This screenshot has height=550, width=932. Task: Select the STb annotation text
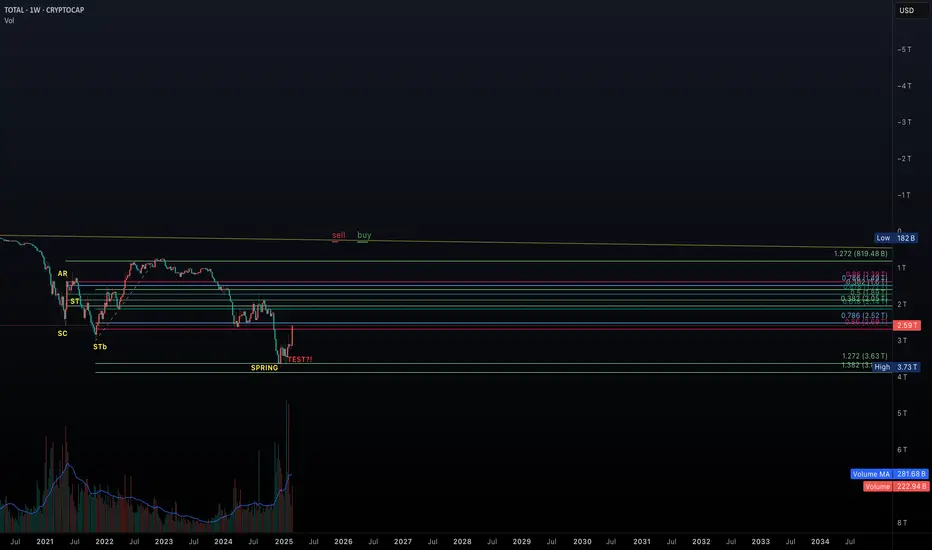[x=100, y=347]
